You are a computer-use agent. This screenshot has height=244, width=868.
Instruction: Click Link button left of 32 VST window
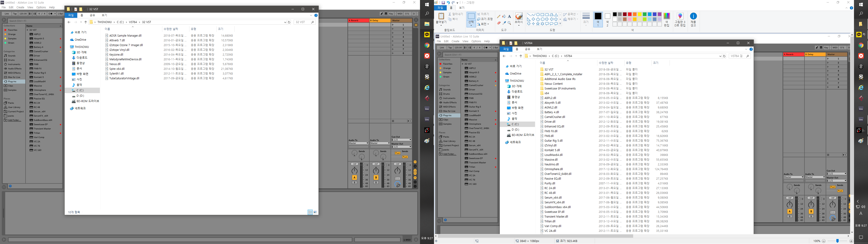click(x=6, y=14)
